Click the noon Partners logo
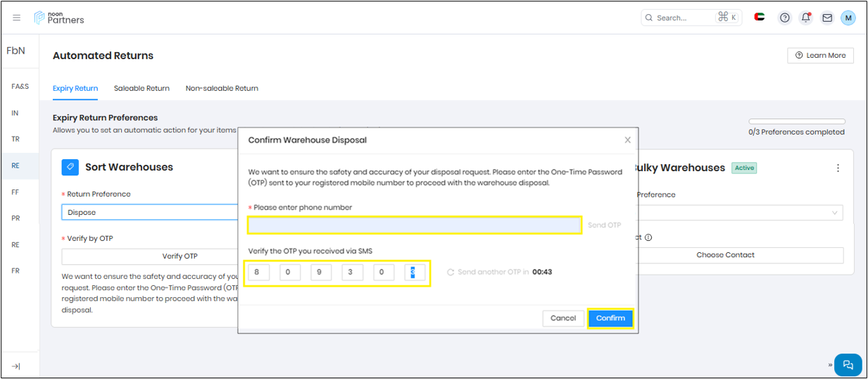The height and width of the screenshot is (379, 868). click(59, 18)
